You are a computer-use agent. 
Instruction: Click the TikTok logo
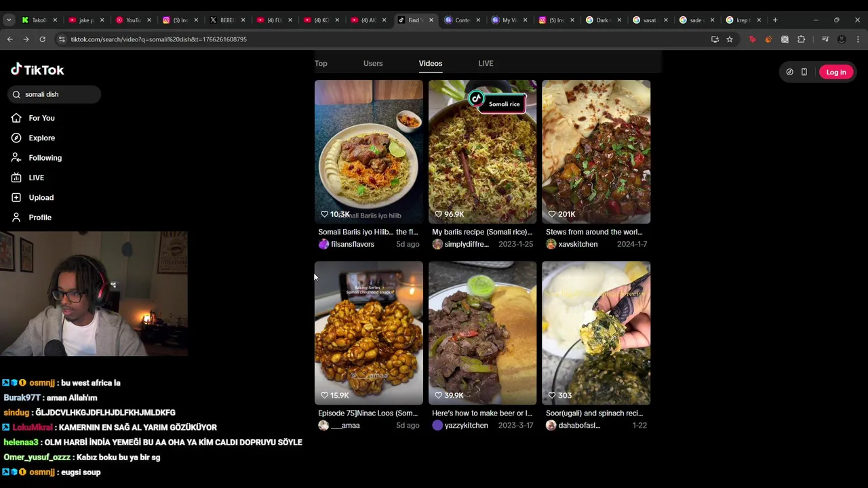37,69
